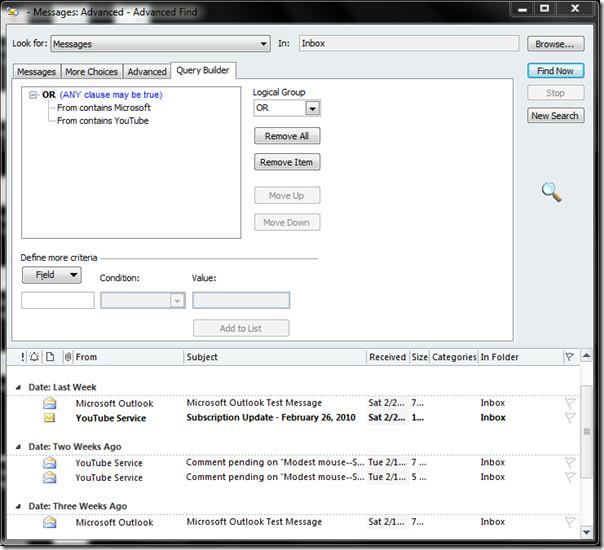The width and height of the screenshot is (604, 550).
Task: Click the Find Now button
Action: (555, 71)
